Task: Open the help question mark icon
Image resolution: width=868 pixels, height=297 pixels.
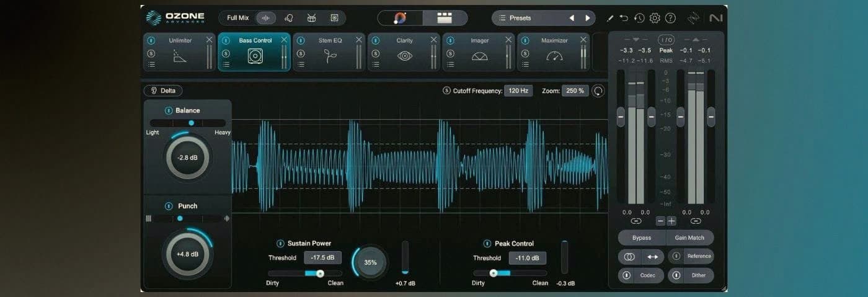Action: pos(670,18)
